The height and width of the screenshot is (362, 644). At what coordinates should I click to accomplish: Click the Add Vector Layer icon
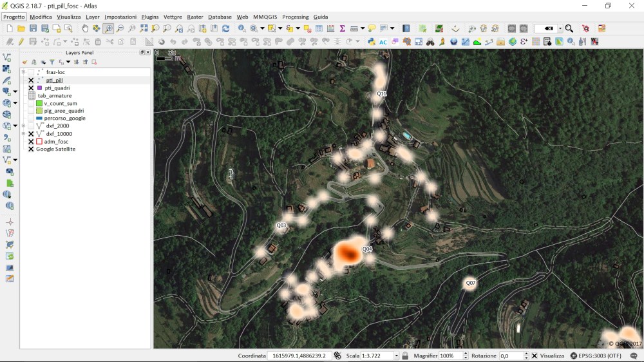7,57
